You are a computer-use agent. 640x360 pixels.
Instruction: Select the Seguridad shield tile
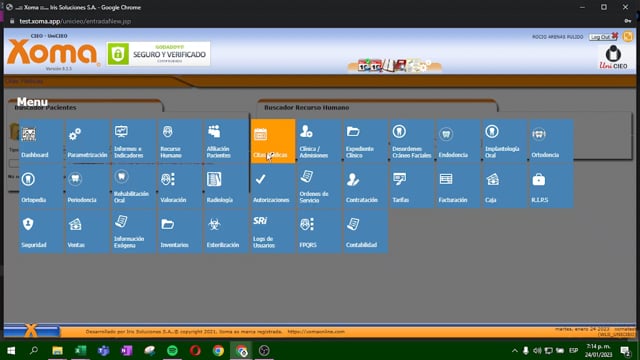[41, 231]
